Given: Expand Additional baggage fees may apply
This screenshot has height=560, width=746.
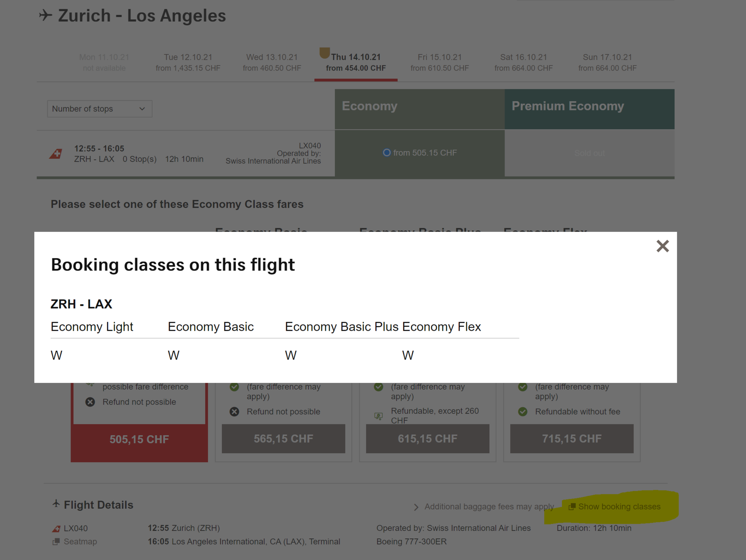Looking at the screenshot, I should [x=485, y=507].
